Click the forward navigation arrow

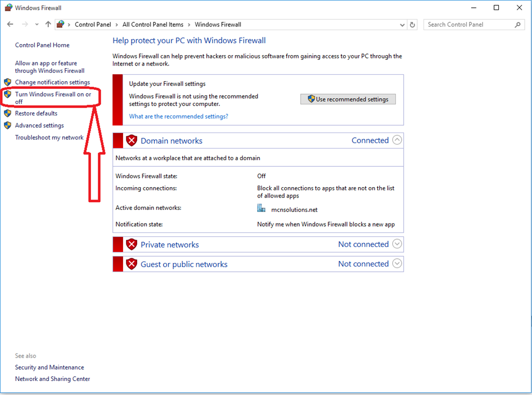click(x=25, y=24)
